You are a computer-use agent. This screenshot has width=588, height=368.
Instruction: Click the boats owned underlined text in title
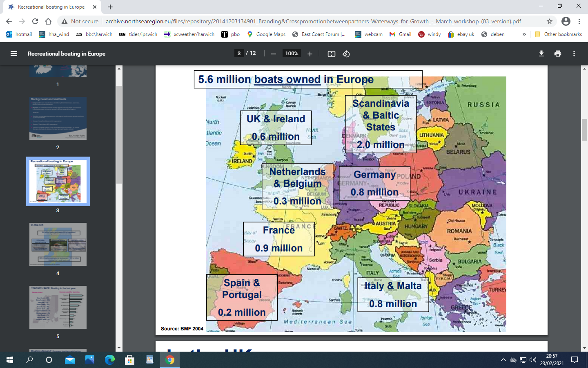pyautogui.click(x=287, y=79)
